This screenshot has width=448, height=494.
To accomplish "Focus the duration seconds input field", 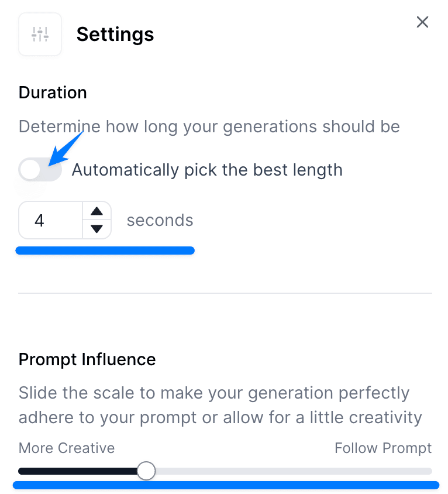I will pyautogui.click(x=50, y=221).
